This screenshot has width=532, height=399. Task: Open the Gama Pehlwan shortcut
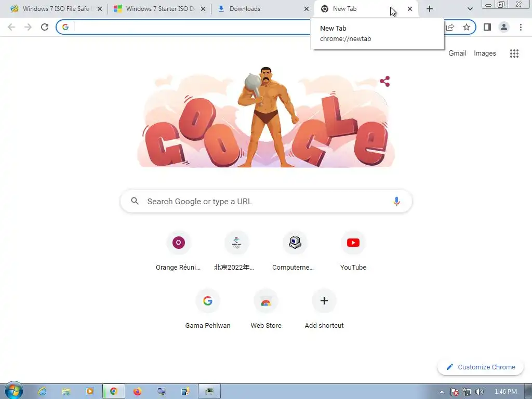point(208,309)
